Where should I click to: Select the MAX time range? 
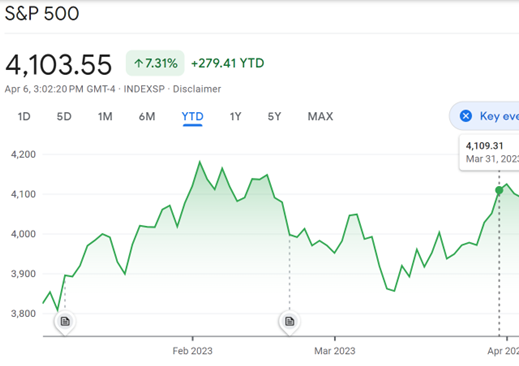pos(320,116)
